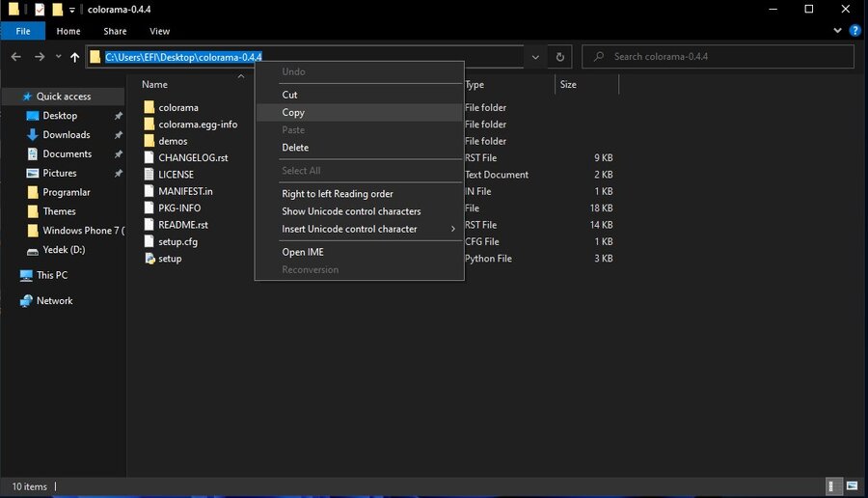The height and width of the screenshot is (498, 868).
Task: Expand the address bar history dropdown
Action: tap(536, 57)
